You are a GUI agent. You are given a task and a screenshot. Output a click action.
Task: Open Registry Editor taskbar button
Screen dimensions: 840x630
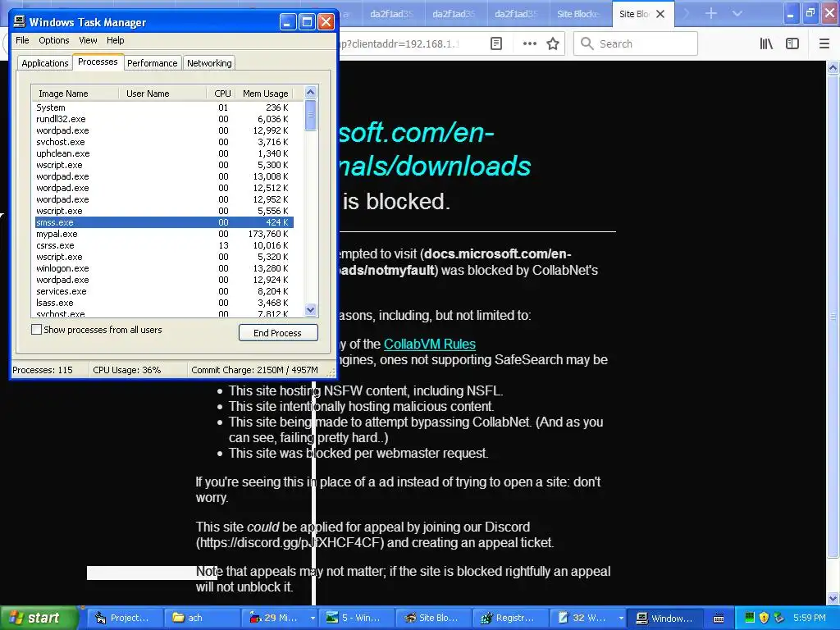(x=509, y=618)
